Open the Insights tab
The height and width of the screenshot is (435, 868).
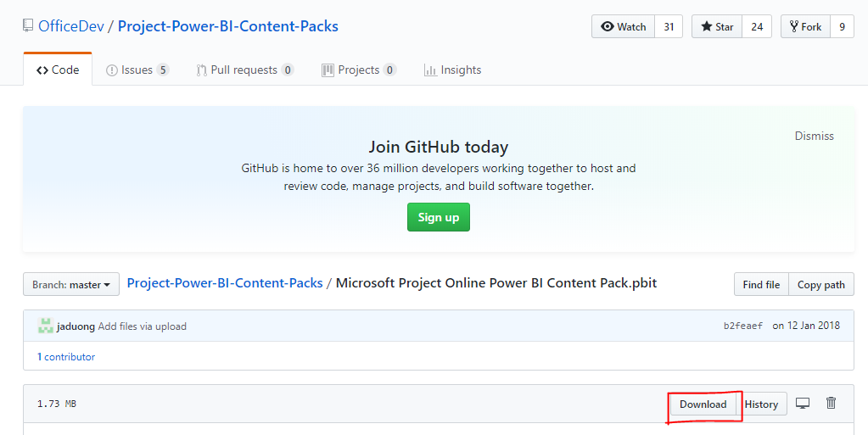(x=452, y=70)
